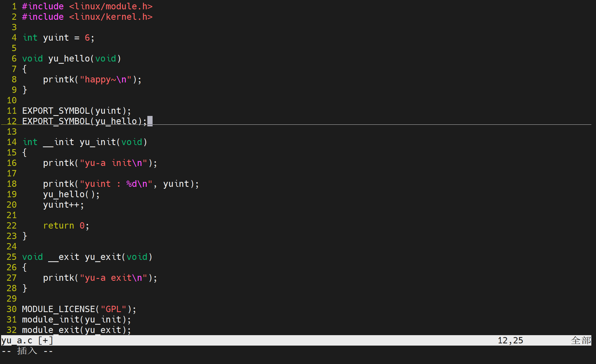Screen dimensions: 596x364
Task: Click line number 32 in the gutter
Action: tap(12, 330)
